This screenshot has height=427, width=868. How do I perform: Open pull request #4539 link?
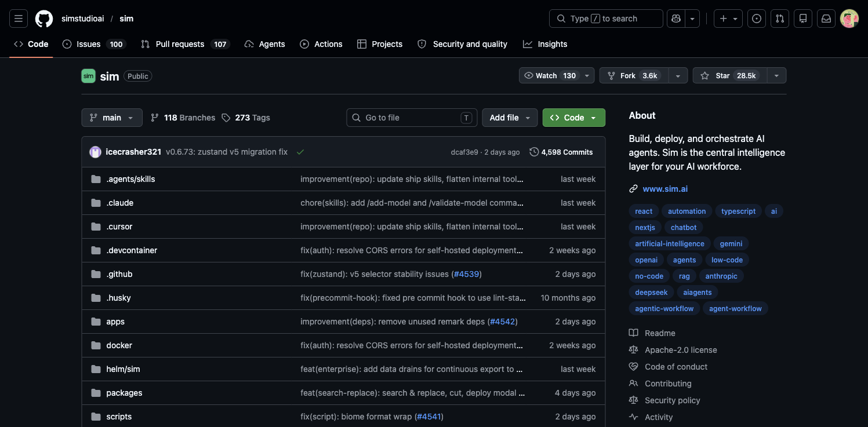point(466,274)
